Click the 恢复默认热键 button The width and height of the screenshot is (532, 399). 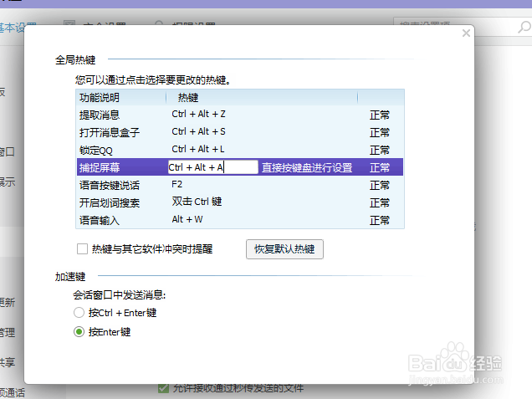[x=284, y=249]
